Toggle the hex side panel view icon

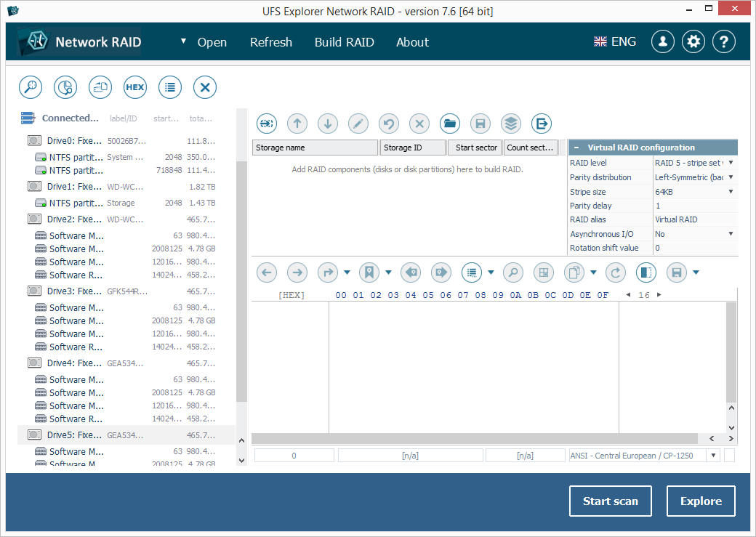pyautogui.click(x=646, y=272)
